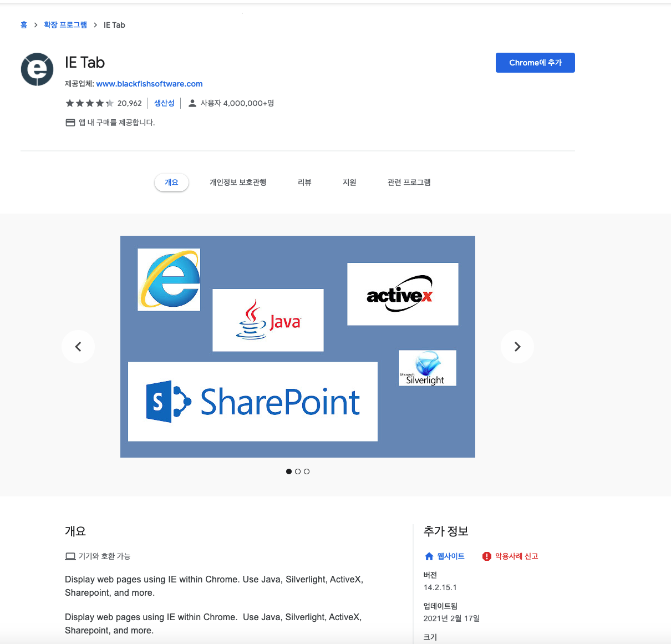Click the SharePoint logo in screenshot
The width and height of the screenshot is (671, 644).
point(253,402)
